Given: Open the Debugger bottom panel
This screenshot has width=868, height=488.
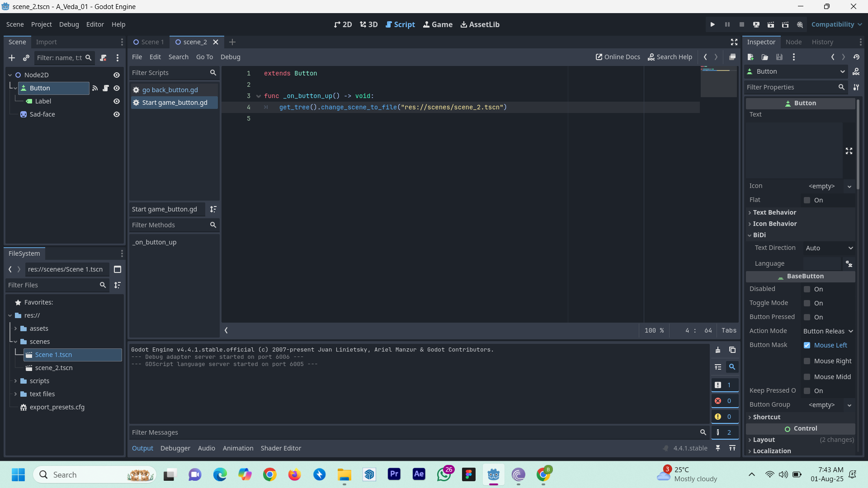Looking at the screenshot, I should (175, 448).
